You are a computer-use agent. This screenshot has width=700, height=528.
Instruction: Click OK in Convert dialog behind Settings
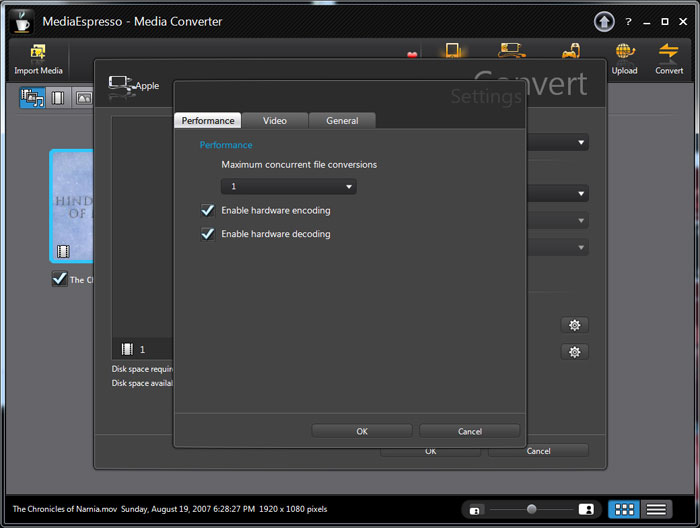pyautogui.click(x=430, y=452)
